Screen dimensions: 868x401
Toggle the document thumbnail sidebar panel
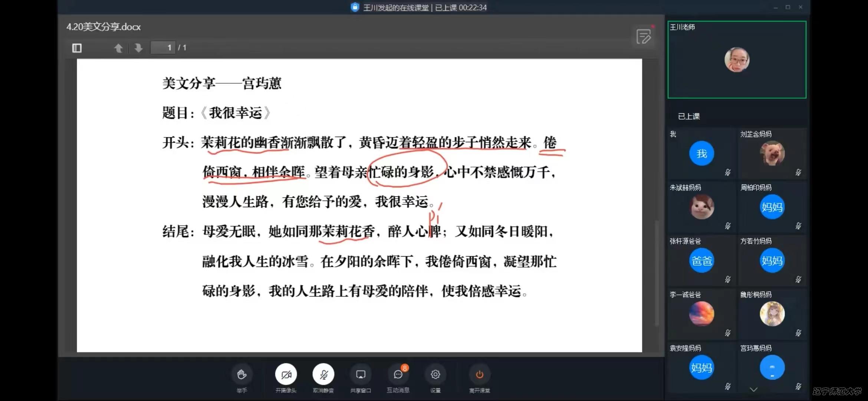point(77,48)
